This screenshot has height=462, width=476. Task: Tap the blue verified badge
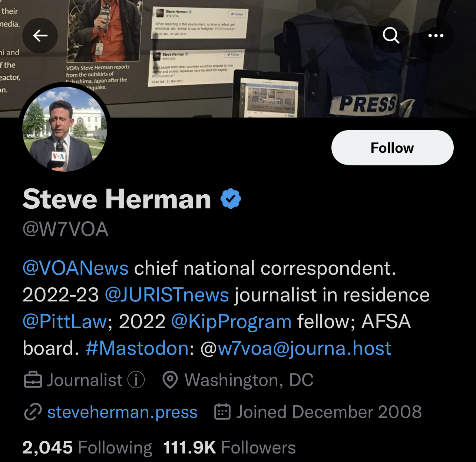point(231,199)
